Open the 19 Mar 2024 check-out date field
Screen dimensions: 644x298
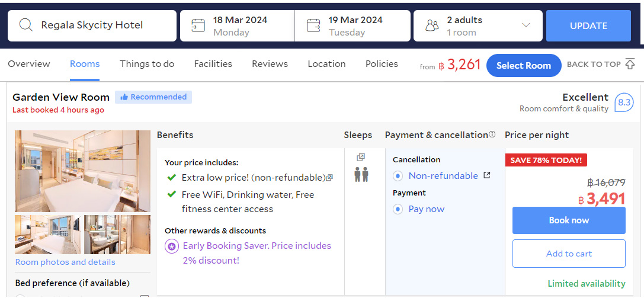click(353, 26)
